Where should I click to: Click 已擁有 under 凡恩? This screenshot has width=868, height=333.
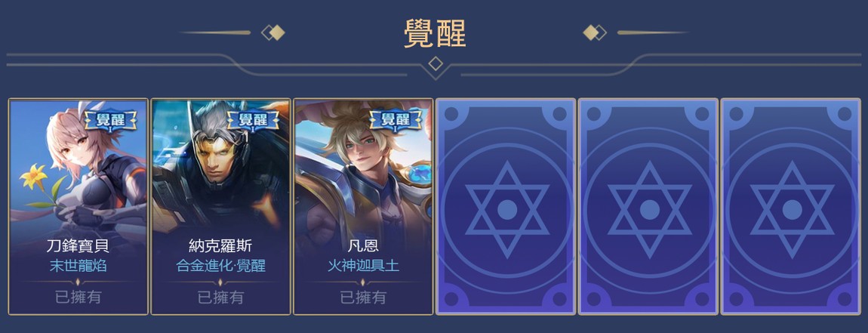point(363,298)
